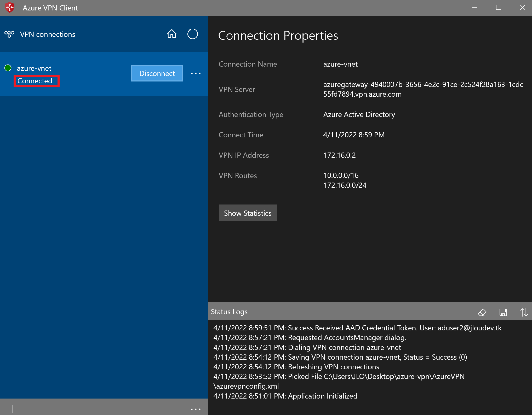Click the Home icon in VPN connections header

point(172,34)
